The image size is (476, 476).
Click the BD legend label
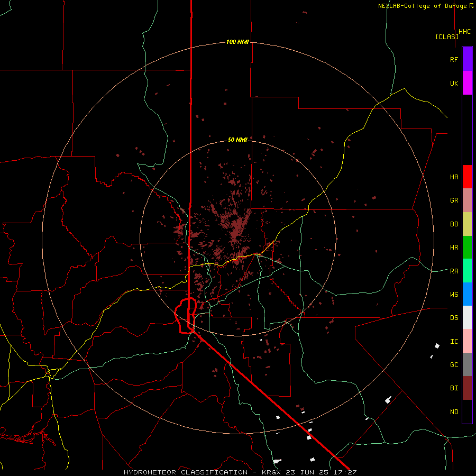tap(454, 224)
